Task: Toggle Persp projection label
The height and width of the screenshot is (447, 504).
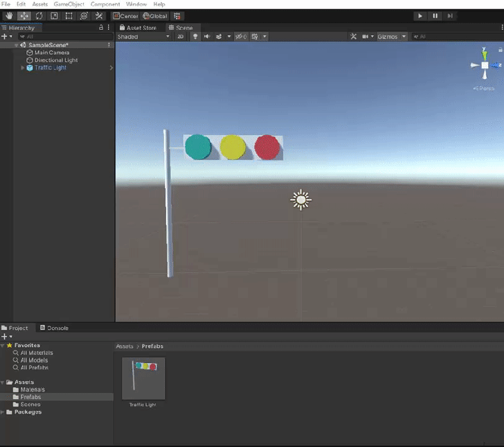Action: coord(484,88)
